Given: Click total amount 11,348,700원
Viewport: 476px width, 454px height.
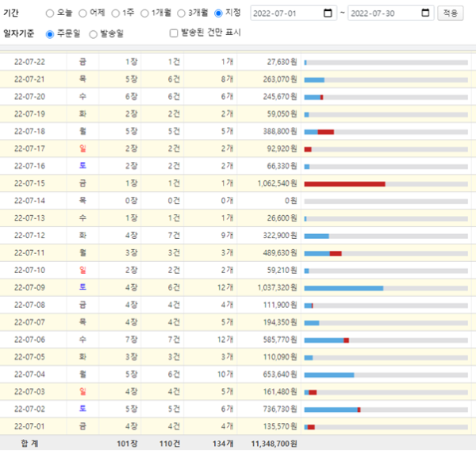Looking at the screenshot, I should coord(274,444).
